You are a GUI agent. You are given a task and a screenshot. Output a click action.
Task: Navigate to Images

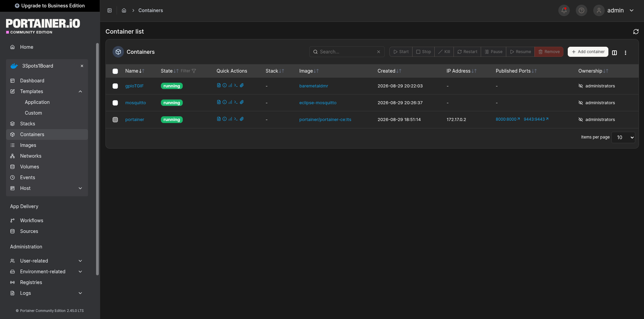[x=47, y=145]
